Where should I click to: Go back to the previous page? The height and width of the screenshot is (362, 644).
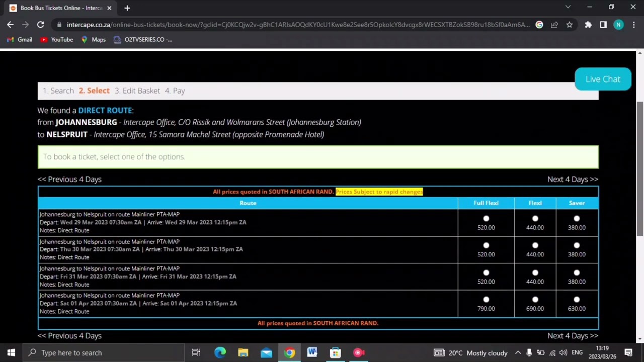click(x=11, y=25)
